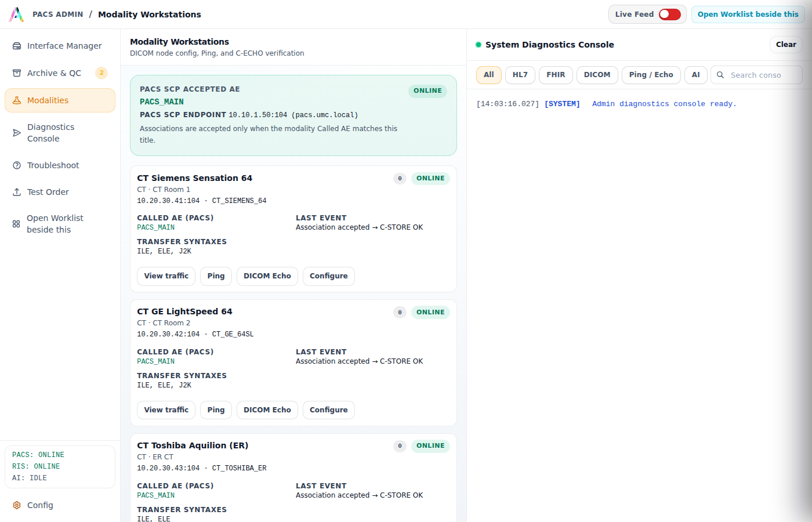Image resolution: width=812 pixels, height=522 pixels.
Task: Click the app logo in the header
Action: (16, 14)
